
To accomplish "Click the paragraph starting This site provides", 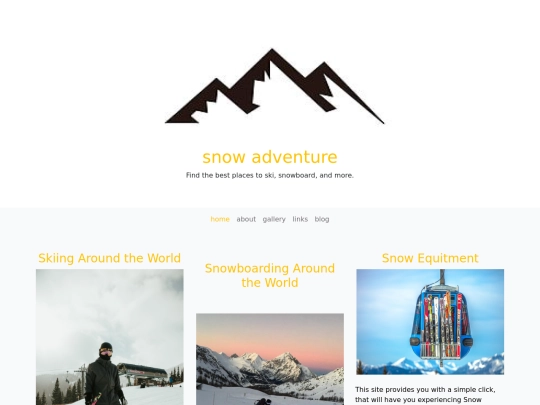I will click(x=425, y=395).
